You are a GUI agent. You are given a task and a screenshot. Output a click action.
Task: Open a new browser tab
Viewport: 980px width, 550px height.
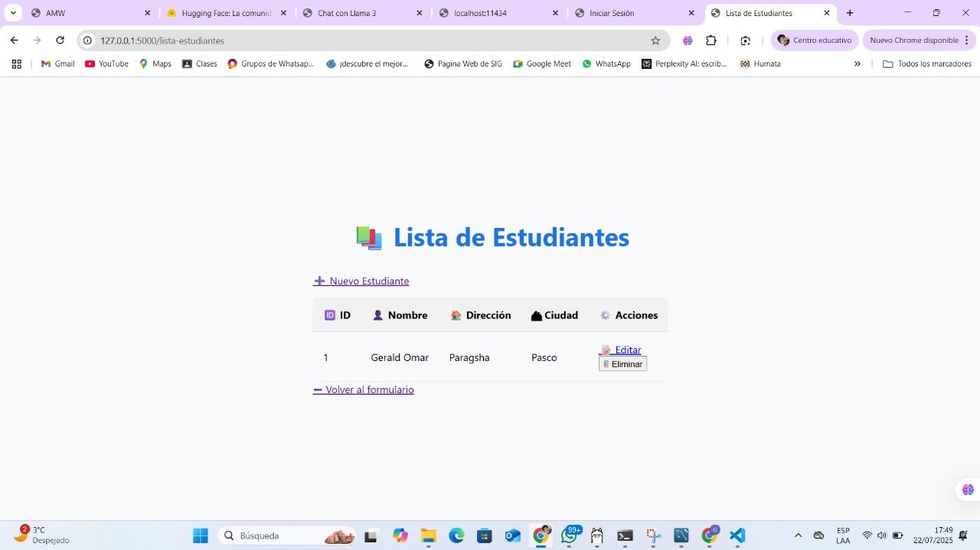click(x=850, y=13)
